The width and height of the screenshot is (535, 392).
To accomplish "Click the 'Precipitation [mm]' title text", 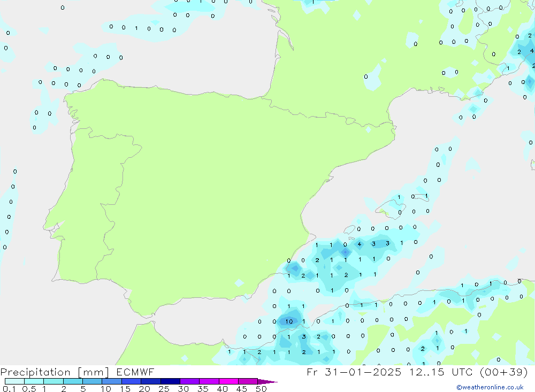I will click(55, 372).
